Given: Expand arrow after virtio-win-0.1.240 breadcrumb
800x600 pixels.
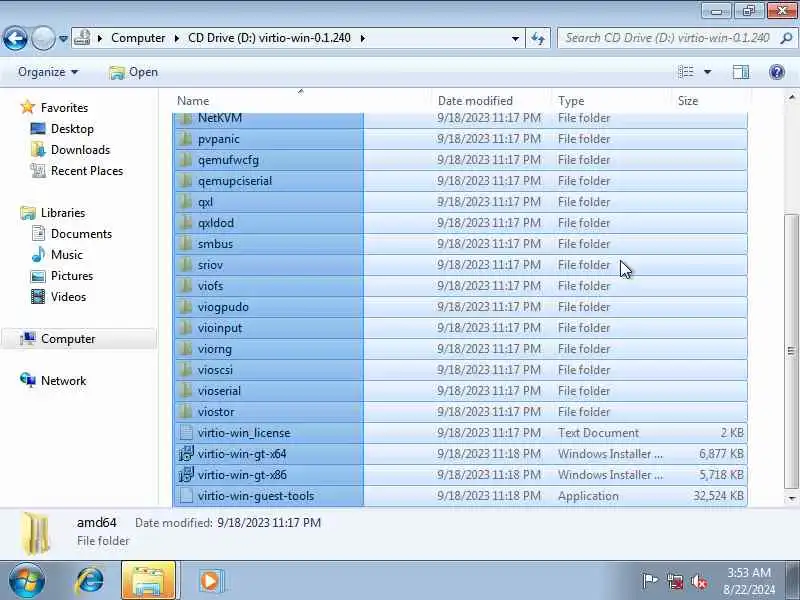Looking at the screenshot, I should point(363,38).
